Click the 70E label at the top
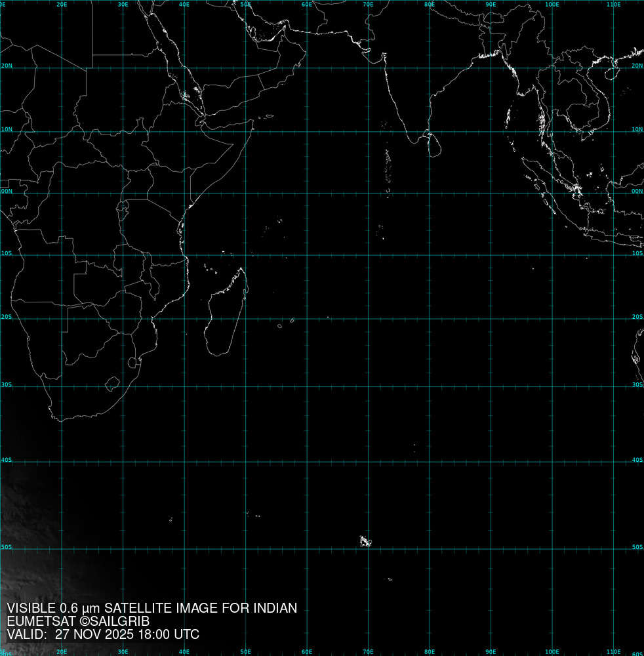This screenshot has width=644, height=656. tap(368, 5)
